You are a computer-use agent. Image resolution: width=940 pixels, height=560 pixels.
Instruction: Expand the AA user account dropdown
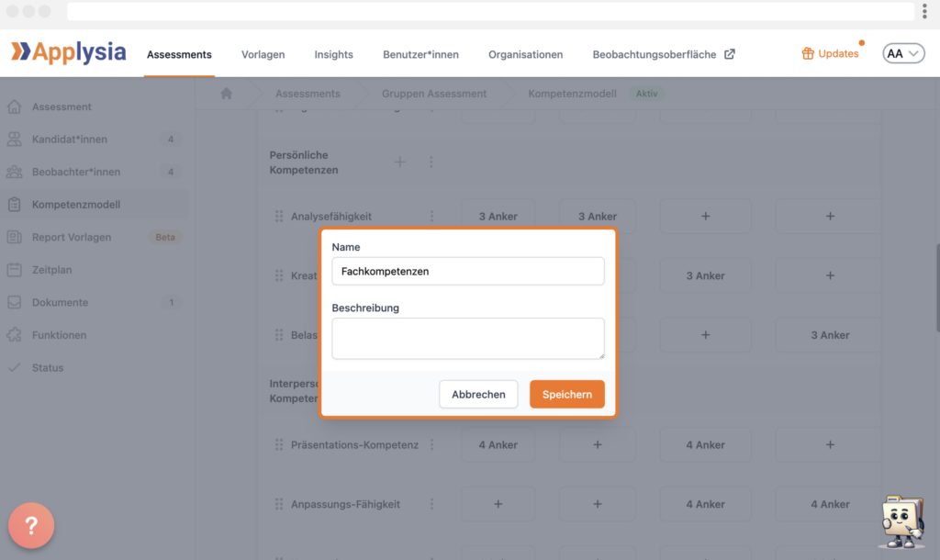point(903,54)
